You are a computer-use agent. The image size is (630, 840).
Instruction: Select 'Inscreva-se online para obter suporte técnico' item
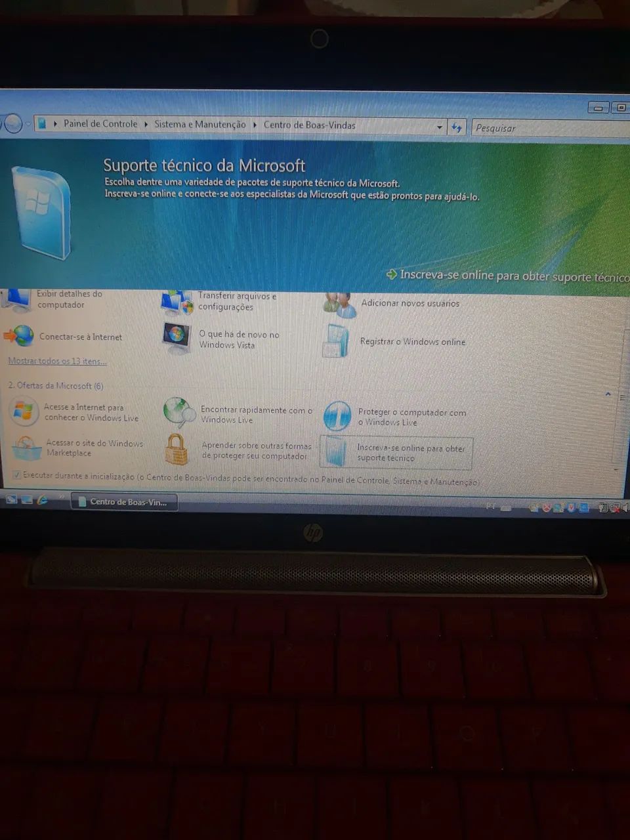click(396, 453)
